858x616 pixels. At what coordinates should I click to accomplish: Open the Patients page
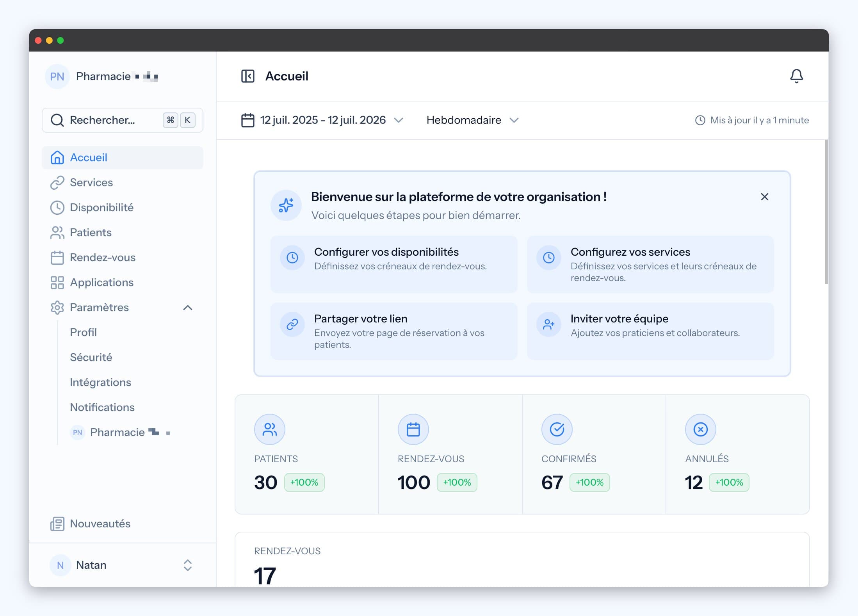[123, 233]
